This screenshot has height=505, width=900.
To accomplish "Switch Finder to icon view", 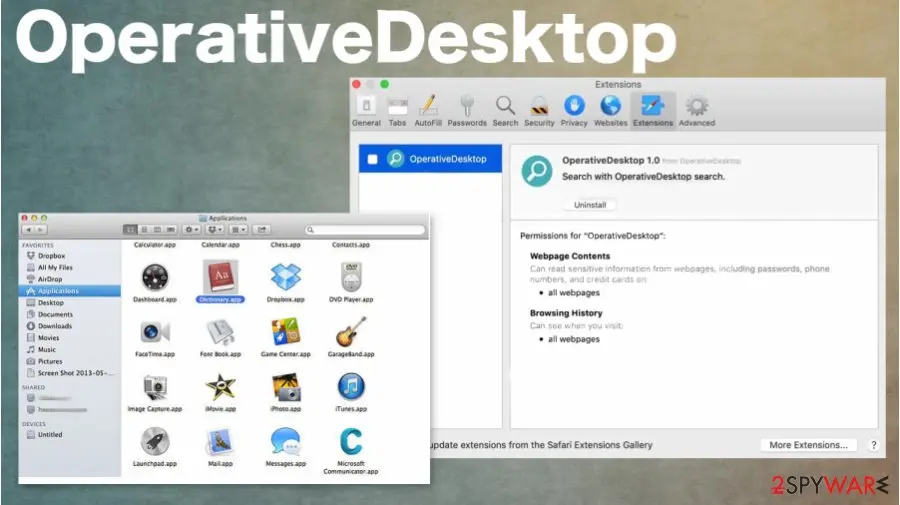I will [130, 230].
